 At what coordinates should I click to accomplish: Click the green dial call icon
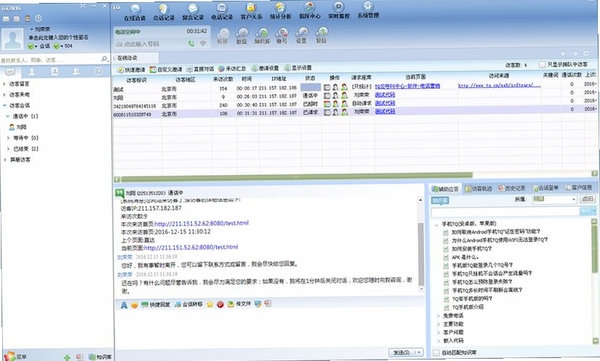pyautogui.click(x=191, y=44)
